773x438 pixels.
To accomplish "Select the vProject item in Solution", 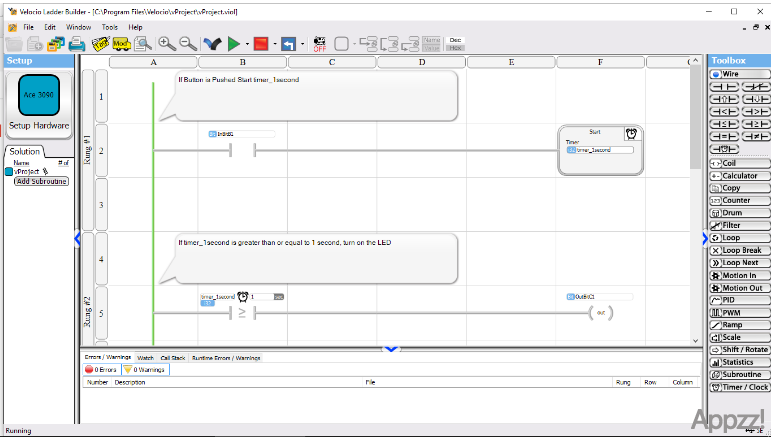I will pyautogui.click(x=27, y=172).
